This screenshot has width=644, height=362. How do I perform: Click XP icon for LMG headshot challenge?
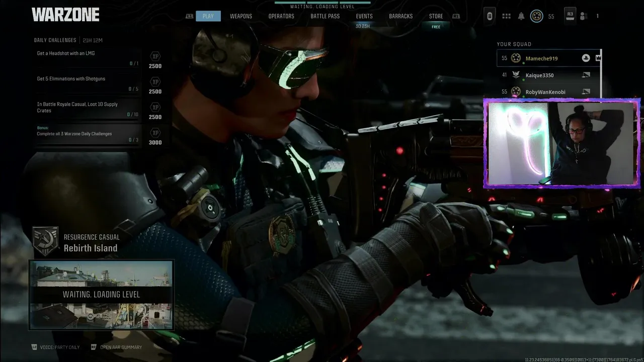155,56
